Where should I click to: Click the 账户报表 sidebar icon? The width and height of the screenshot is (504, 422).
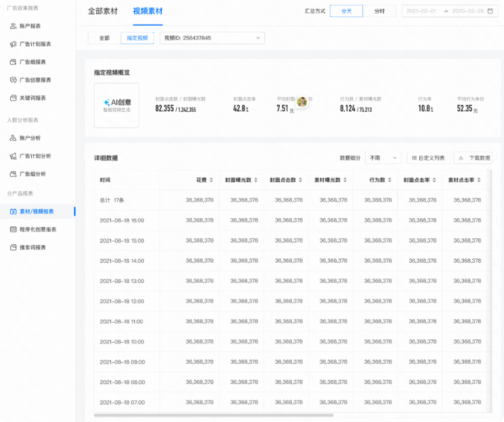tap(13, 26)
